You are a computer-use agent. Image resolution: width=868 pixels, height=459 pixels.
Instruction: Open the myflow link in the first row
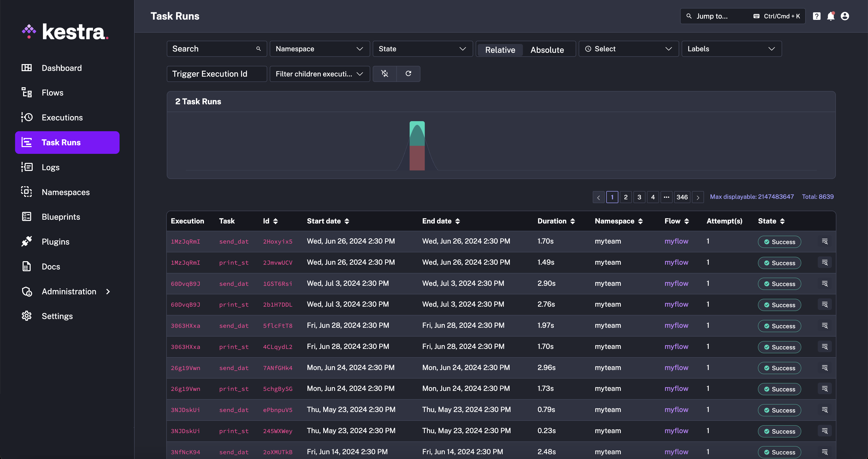click(676, 241)
